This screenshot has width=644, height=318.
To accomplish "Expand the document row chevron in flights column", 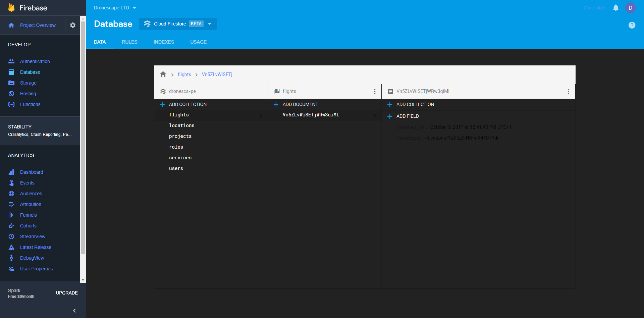I will [375, 115].
